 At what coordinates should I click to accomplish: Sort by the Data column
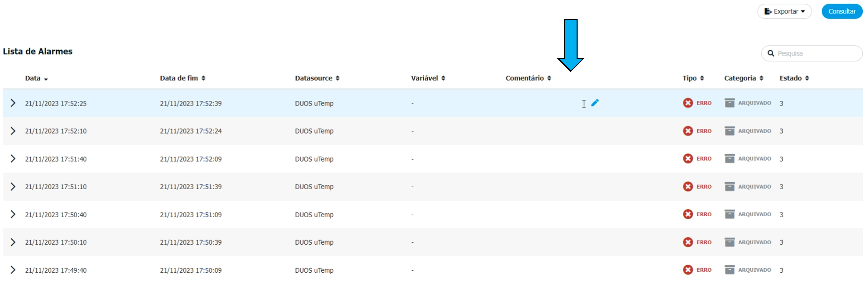coord(36,78)
